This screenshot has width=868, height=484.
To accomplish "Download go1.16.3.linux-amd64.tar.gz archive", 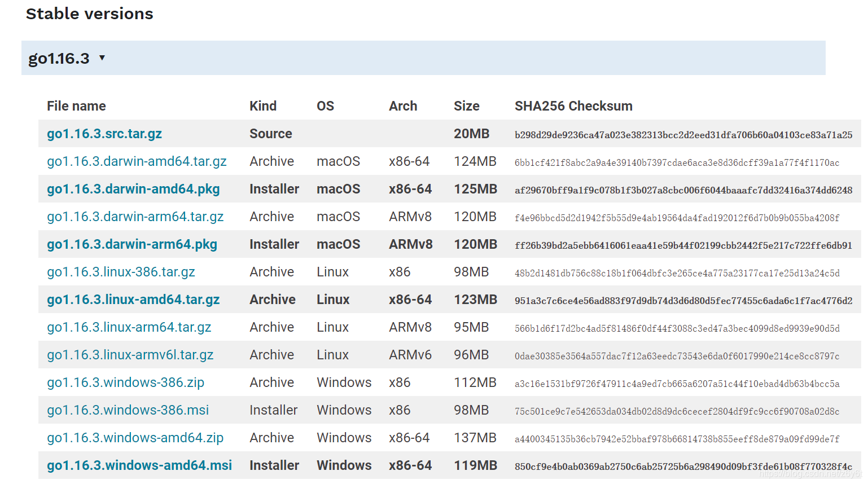I will coord(133,300).
